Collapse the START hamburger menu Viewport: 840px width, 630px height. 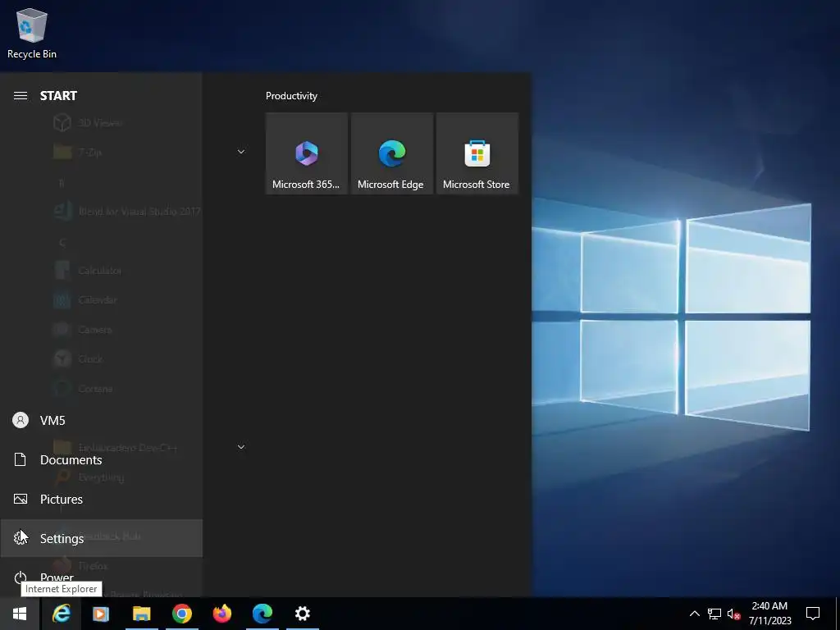click(x=21, y=96)
